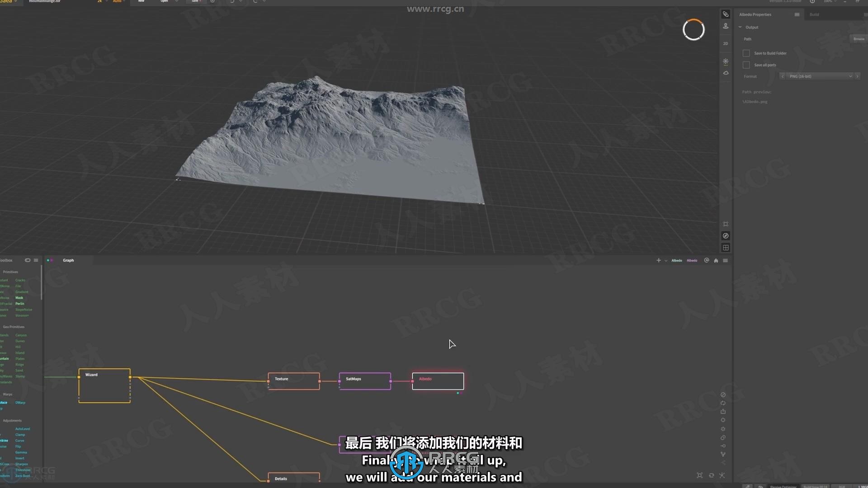Viewport: 868px width, 488px height.
Task: Add a Gradient node from Toolbox
Action: [22, 292]
